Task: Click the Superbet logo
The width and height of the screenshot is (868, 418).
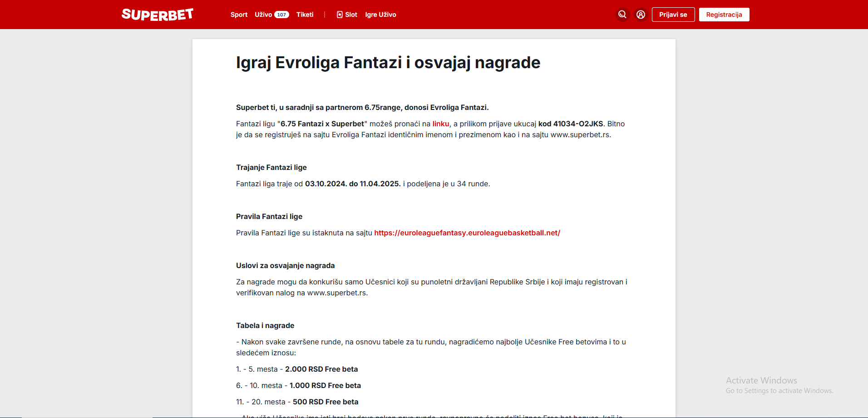Action: click(157, 15)
